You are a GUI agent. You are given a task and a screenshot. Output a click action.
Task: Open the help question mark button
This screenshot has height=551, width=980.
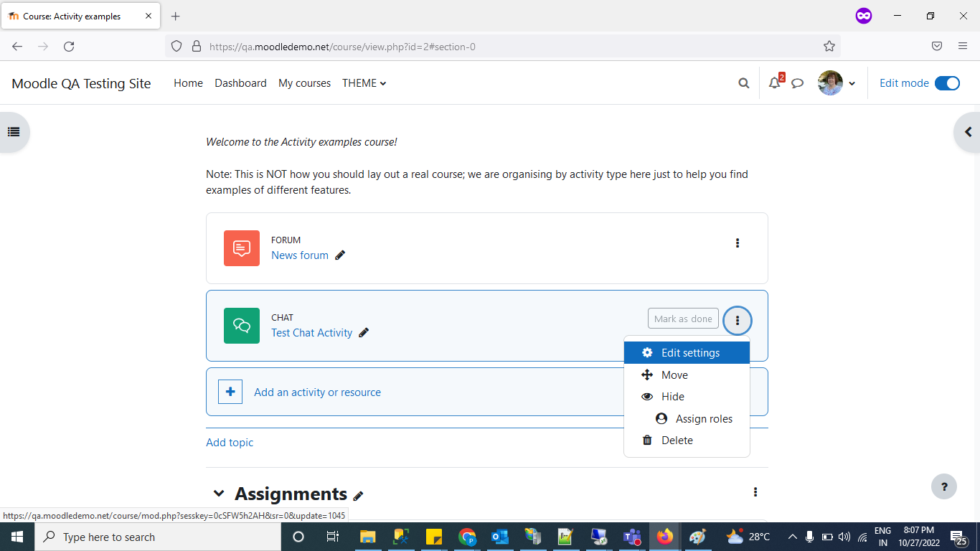click(944, 486)
